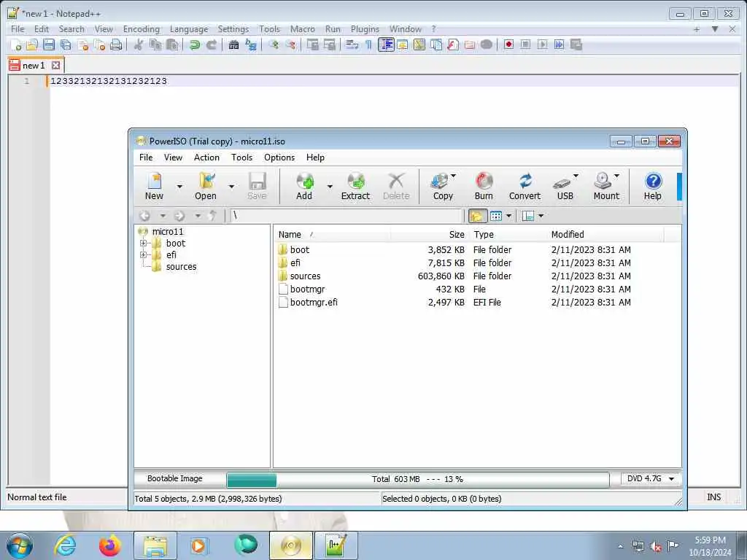Open Firefox from the taskbar

coord(110,545)
